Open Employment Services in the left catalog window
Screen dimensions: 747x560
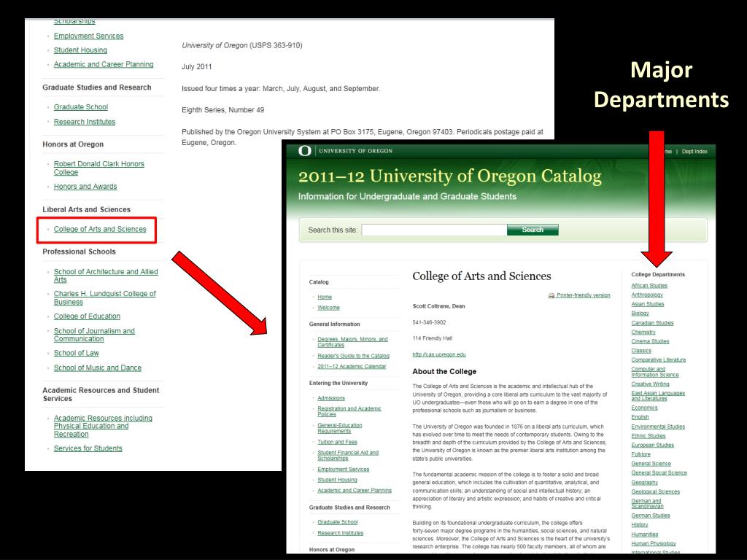point(88,36)
